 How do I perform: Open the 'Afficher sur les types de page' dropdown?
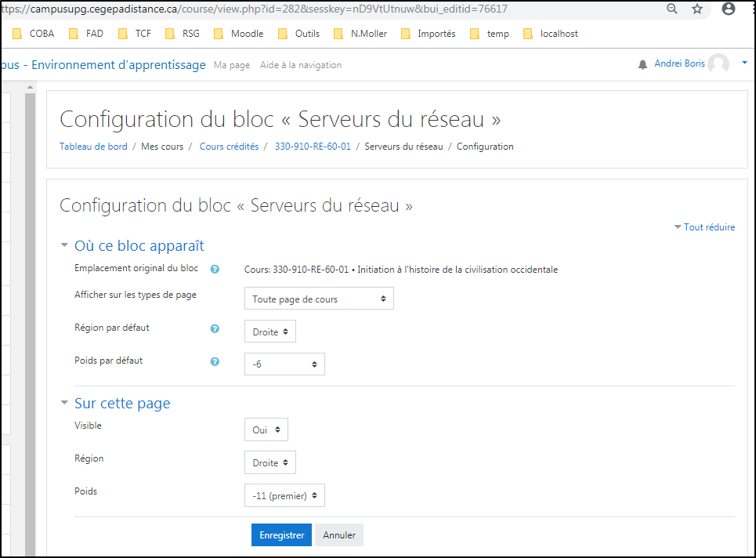click(319, 299)
